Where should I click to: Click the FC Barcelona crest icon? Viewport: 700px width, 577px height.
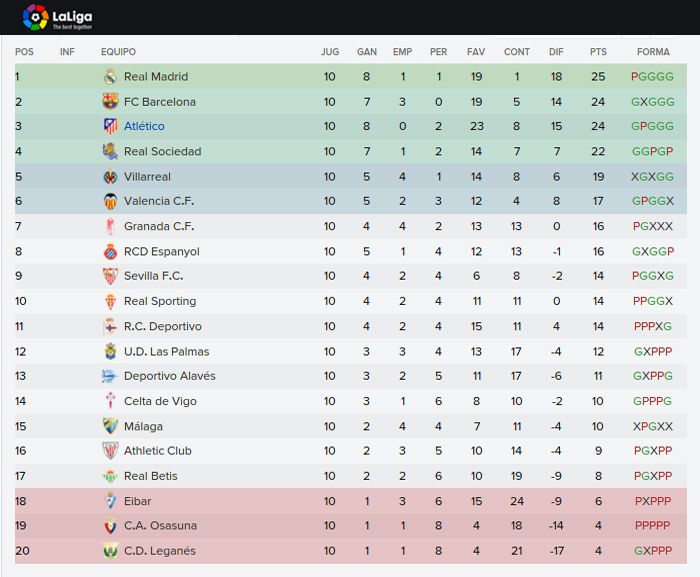110,101
